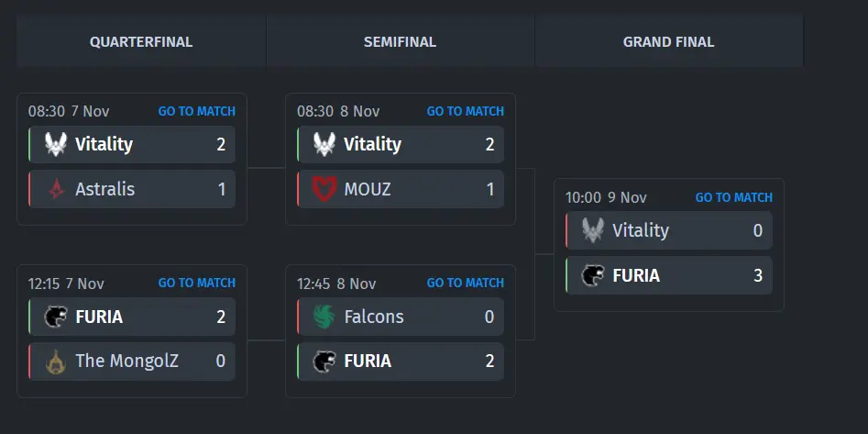
Task: Open Go To Match for Falcons vs FURIA
Action: coord(465,283)
